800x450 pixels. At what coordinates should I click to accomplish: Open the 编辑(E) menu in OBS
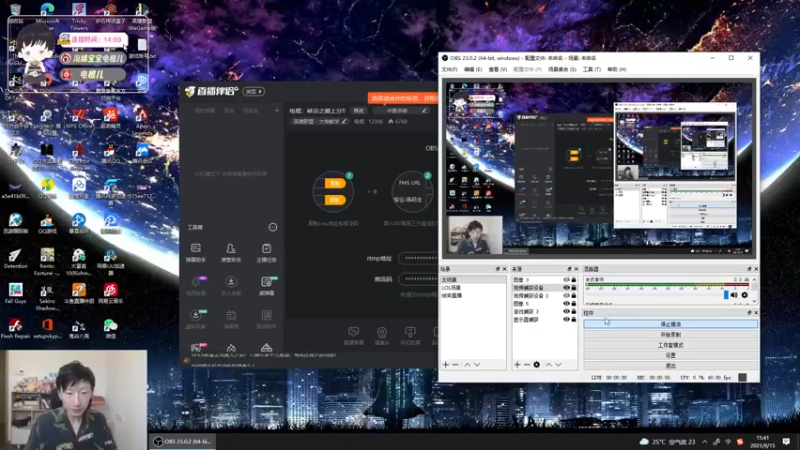click(473, 69)
